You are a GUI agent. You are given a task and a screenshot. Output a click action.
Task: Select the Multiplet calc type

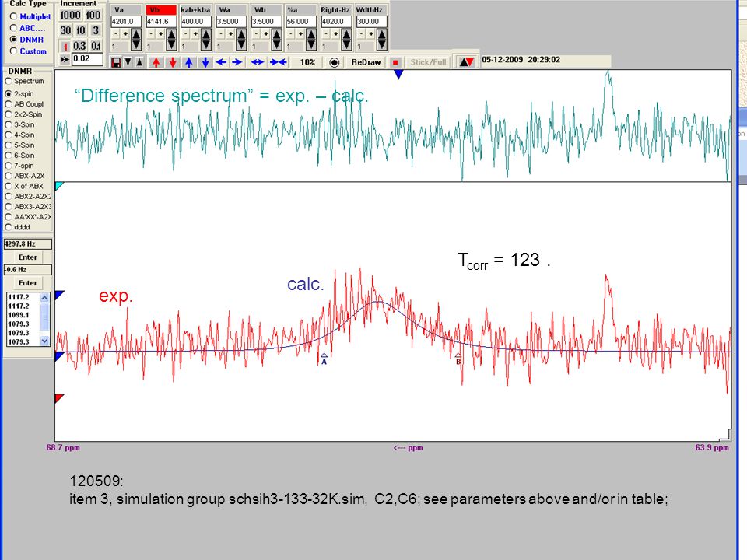tap(31, 16)
